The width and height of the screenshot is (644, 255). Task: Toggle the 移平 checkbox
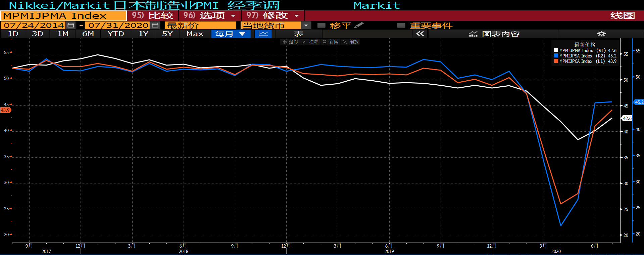point(321,25)
